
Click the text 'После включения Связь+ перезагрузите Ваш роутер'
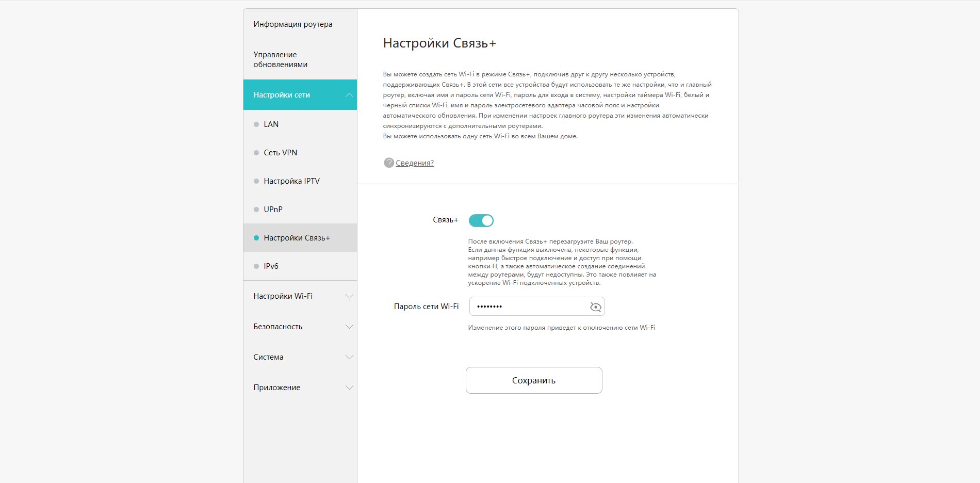550,242
